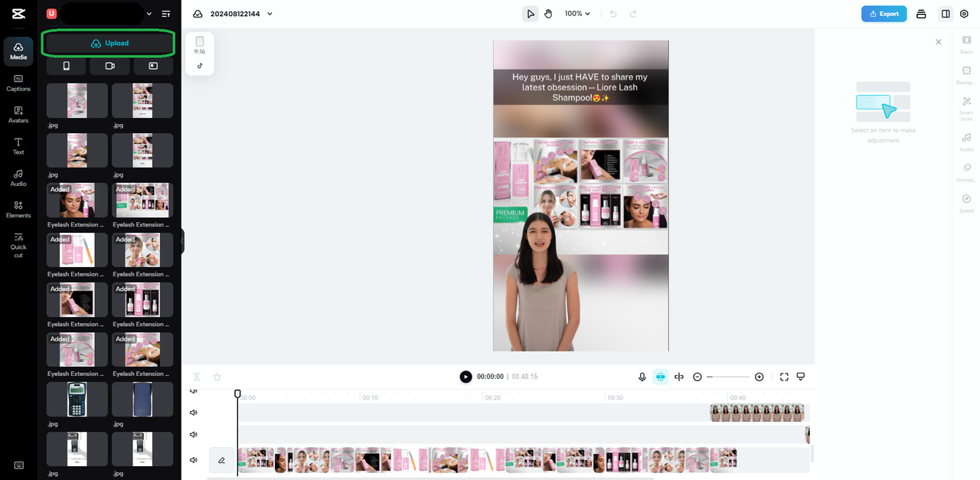Image resolution: width=980 pixels, height=480 pixels.
Task: Click the TikTok platform icon
Action: pyautogui.click(x=200, y=66)
